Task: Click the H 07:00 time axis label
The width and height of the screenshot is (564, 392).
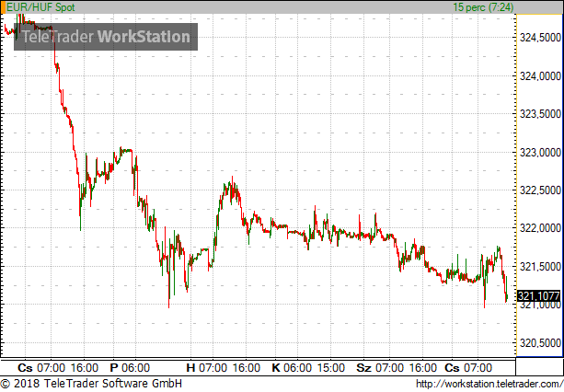Action: [x=207, y=368]
